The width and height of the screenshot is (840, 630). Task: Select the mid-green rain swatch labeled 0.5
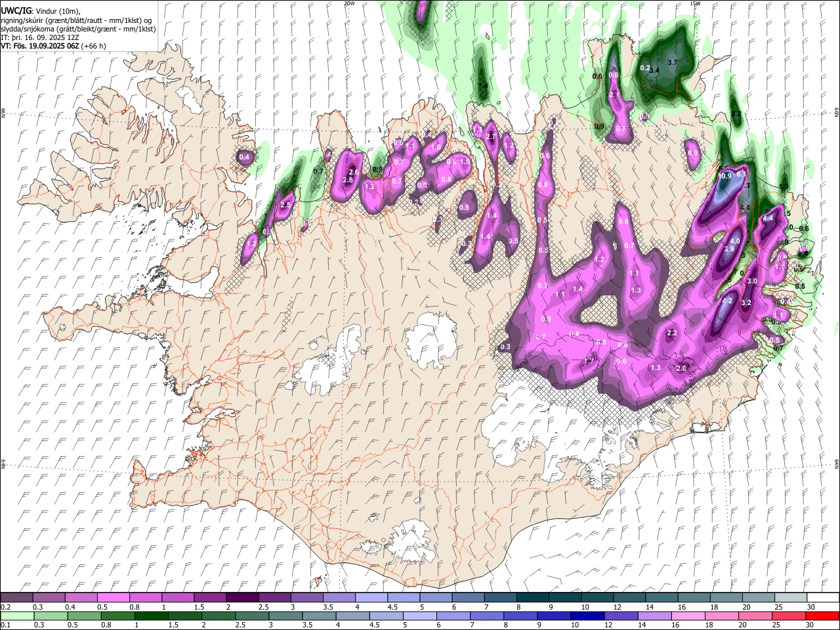click(x=84, y=616)
